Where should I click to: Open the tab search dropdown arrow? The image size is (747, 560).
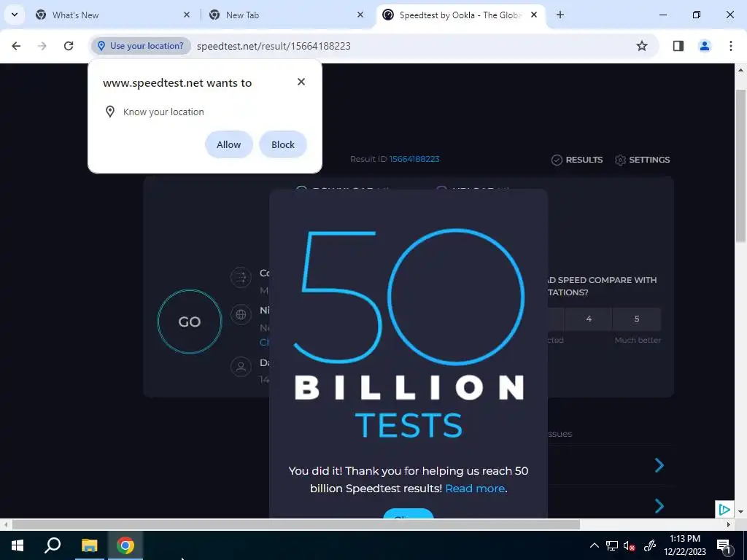click(x=15, y=15)
